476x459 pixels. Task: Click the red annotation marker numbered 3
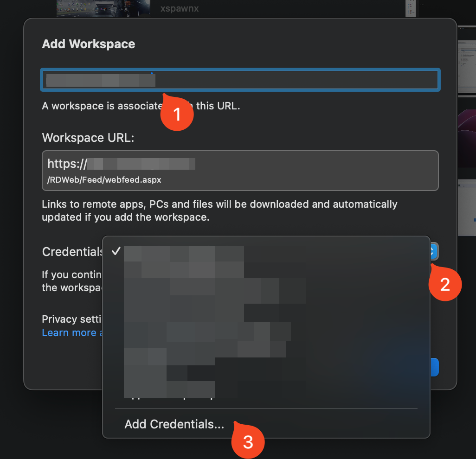[248, 441]
